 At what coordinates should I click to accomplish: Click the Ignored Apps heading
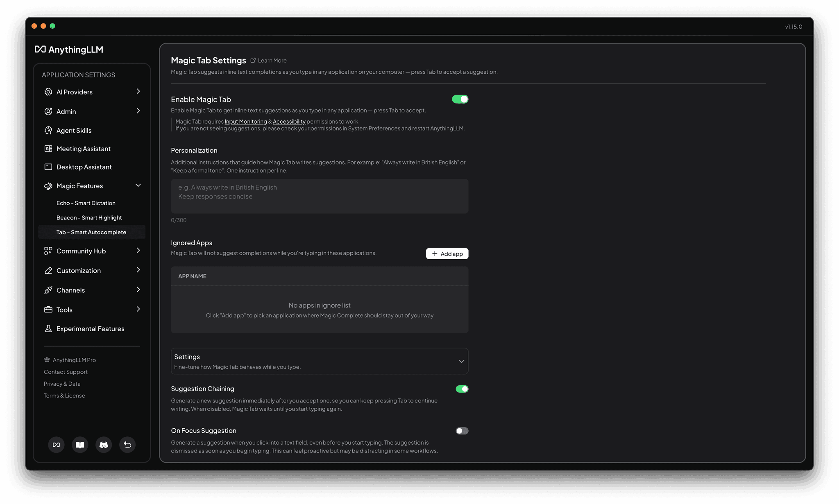pos(191,243)
